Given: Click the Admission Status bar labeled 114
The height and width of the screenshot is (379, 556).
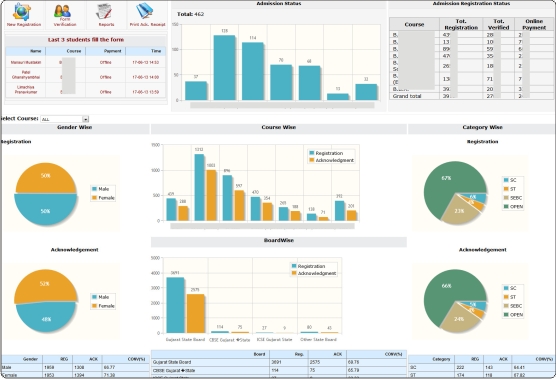Looking at the screenshot, I should point(252,71).
